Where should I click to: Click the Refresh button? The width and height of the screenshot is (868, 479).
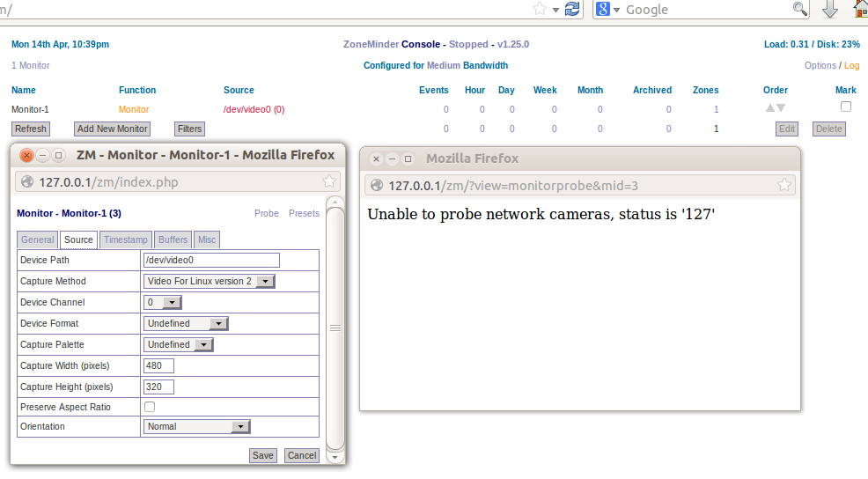31,129
